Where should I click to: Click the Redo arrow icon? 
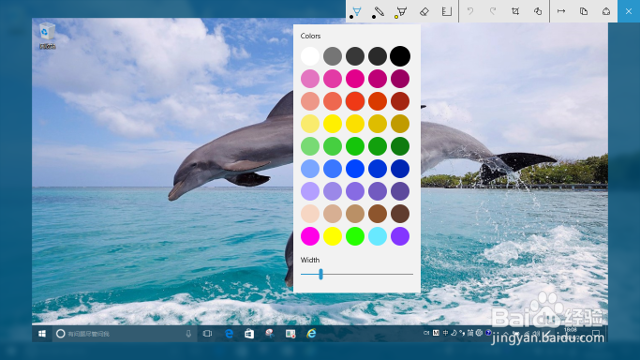click(x=493, y=11)
